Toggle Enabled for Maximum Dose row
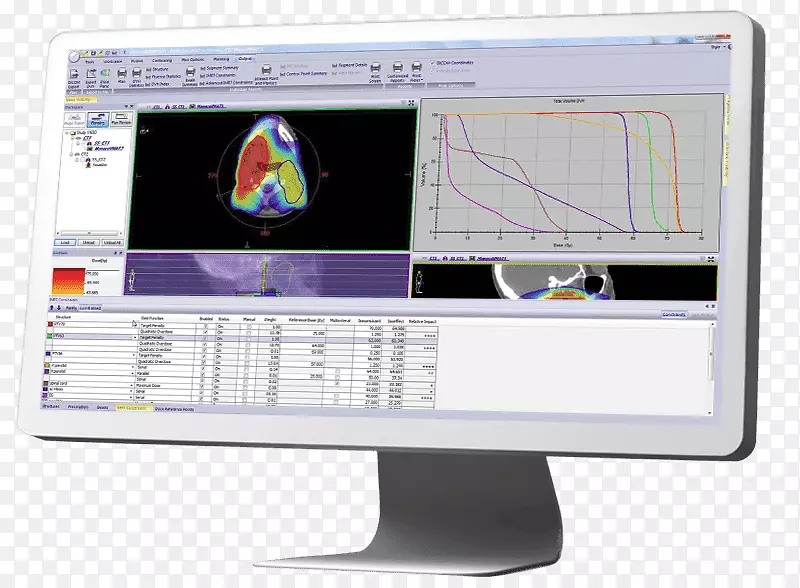 pyautogui.click(x=202, y=386)
